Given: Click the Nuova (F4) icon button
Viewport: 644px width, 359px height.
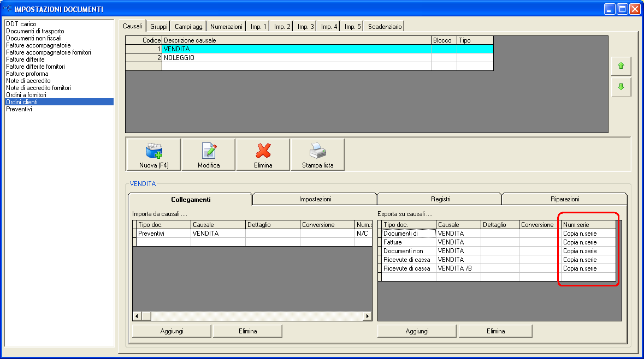Looking at the screenshot, I should click(153, 151).
